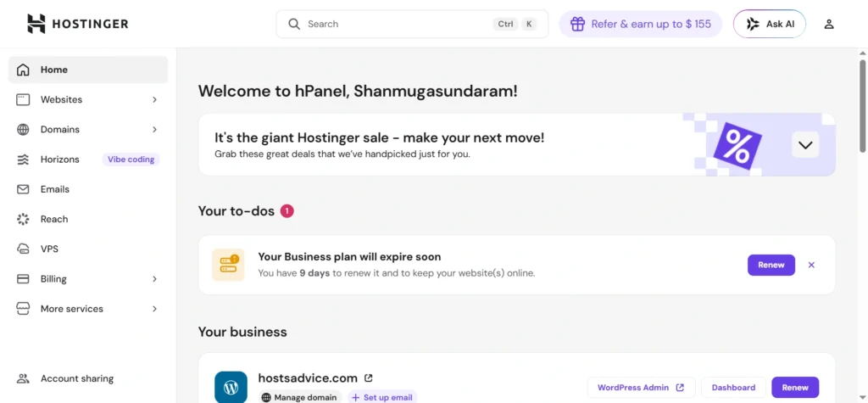Open Horizons Vibe coding menu item
Viewport: 868px width, 403px height.
pyautogui.click(x=59, y=160)
